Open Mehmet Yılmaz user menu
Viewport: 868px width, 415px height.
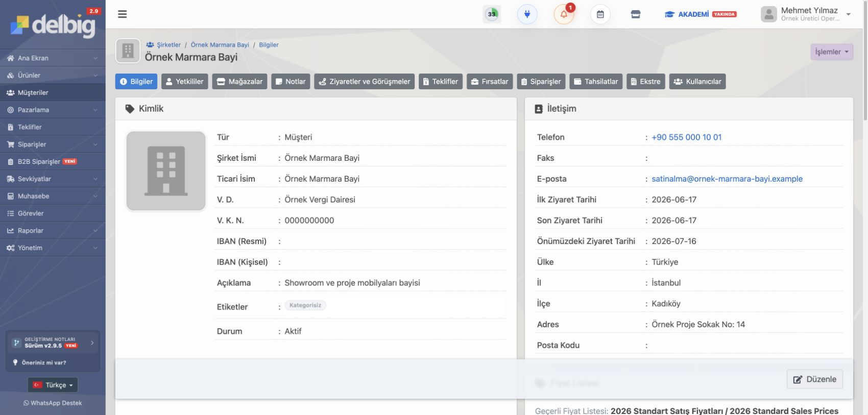point(806,14)
